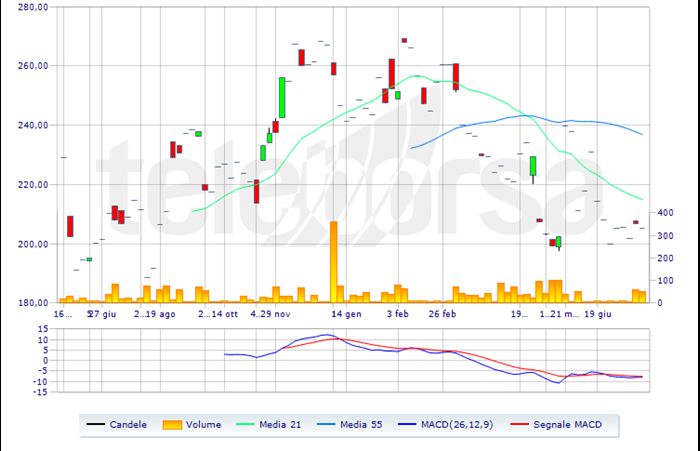700x451 pixels.
Task: Click the 200,00 price axis label
Action: coord(33,244)
